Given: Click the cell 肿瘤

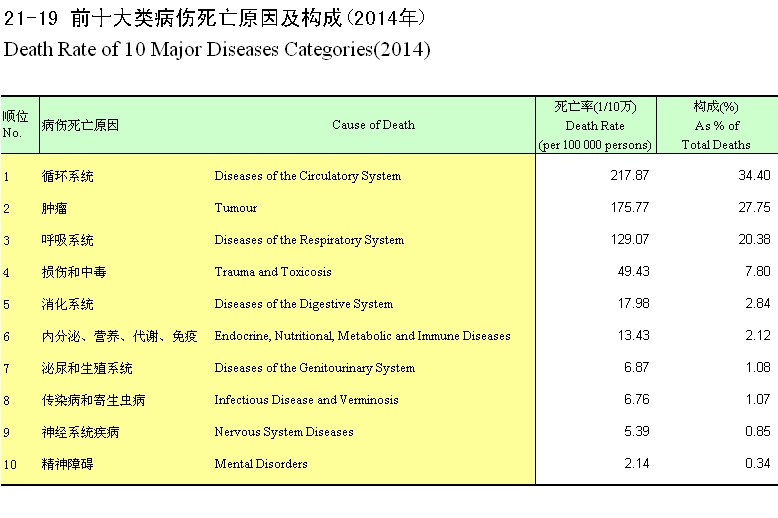Looking at the screenshot, I should [55, 208].
